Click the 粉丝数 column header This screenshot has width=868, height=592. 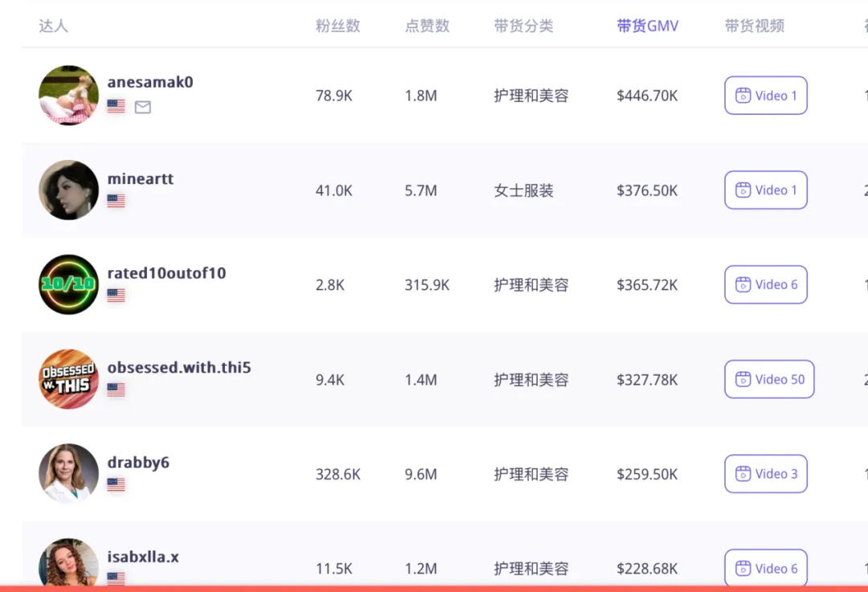click(338, 26)
